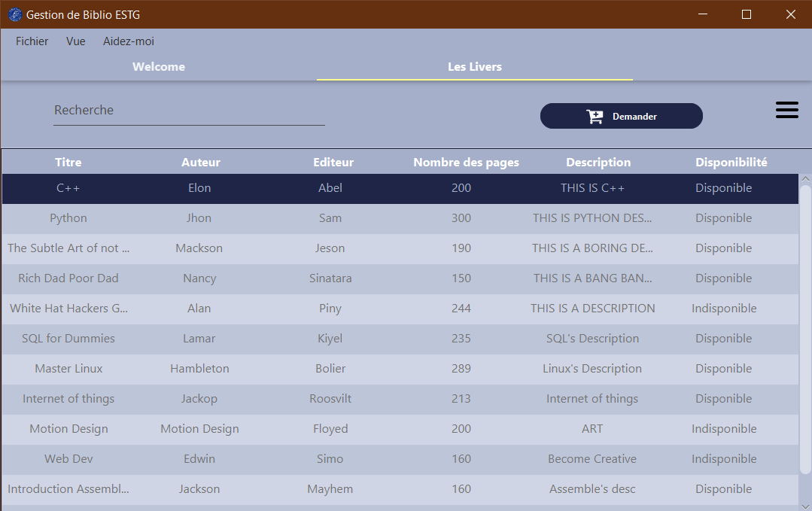Click author cell Mackson

tap(199, 248)
